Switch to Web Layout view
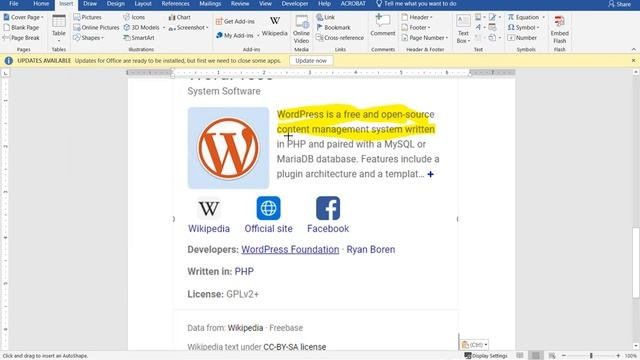The image size is (640, 360). (x=552, y=356)
